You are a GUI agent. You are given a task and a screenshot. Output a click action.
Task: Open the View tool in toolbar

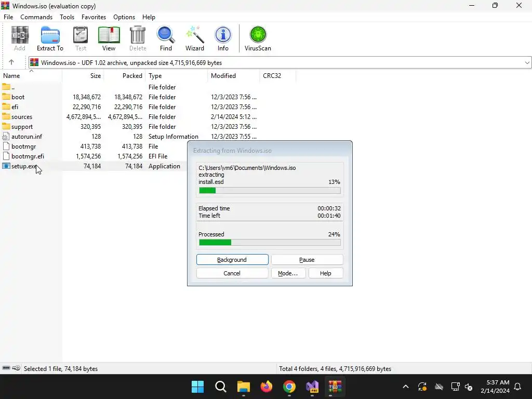[109, 38]
